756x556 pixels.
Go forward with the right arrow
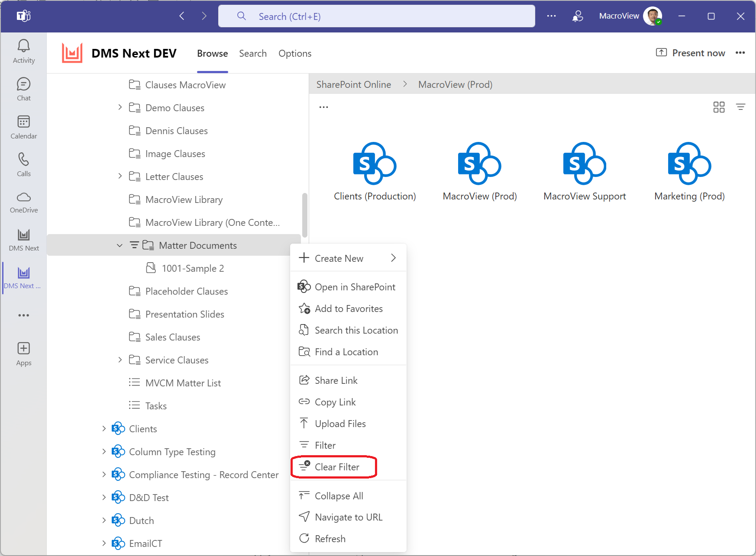[204, 16]
